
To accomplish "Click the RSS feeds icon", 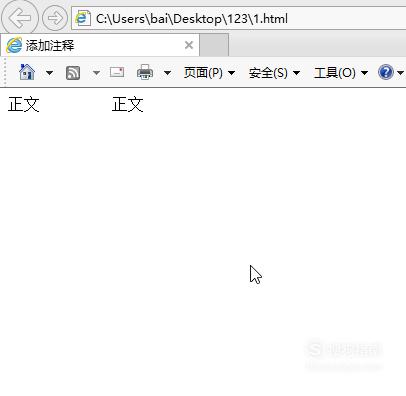I will (73, 73).
